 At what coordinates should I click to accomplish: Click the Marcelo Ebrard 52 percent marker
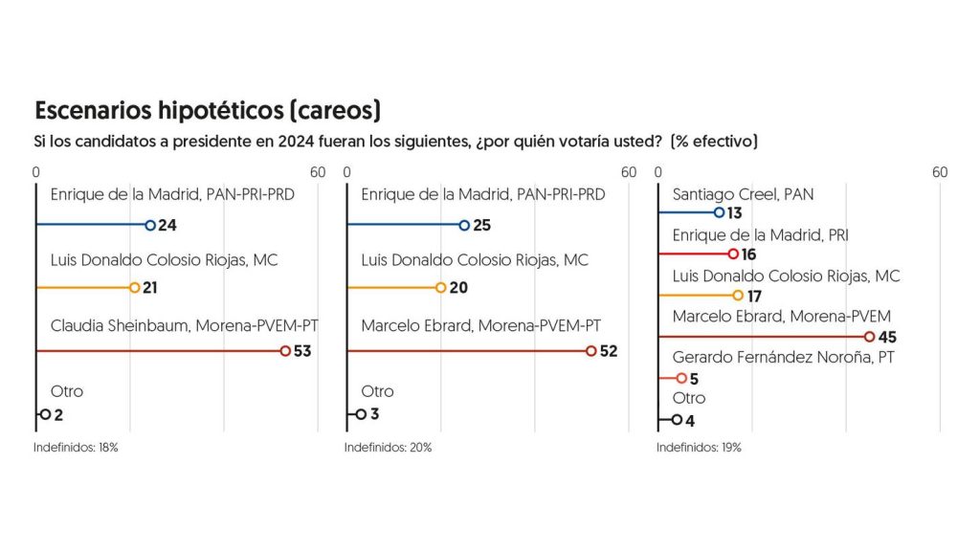591,351
